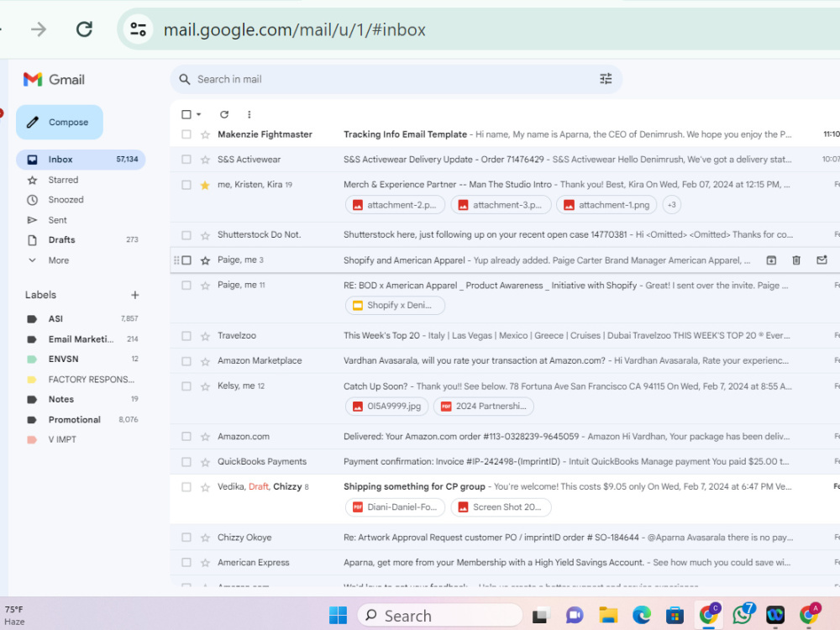Open the Notes label
The height and width of the screenshot is (630, 840).
click(x=81, y=399)
